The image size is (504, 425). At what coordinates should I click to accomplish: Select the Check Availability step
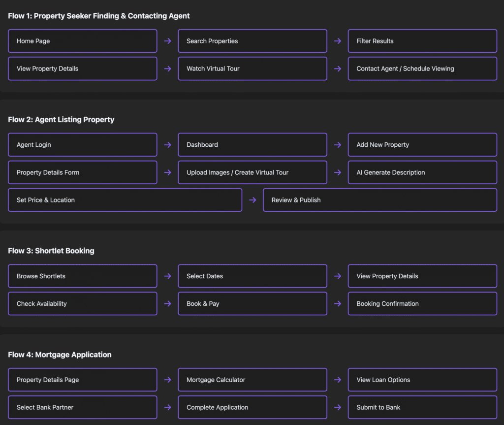pos(83,304)
